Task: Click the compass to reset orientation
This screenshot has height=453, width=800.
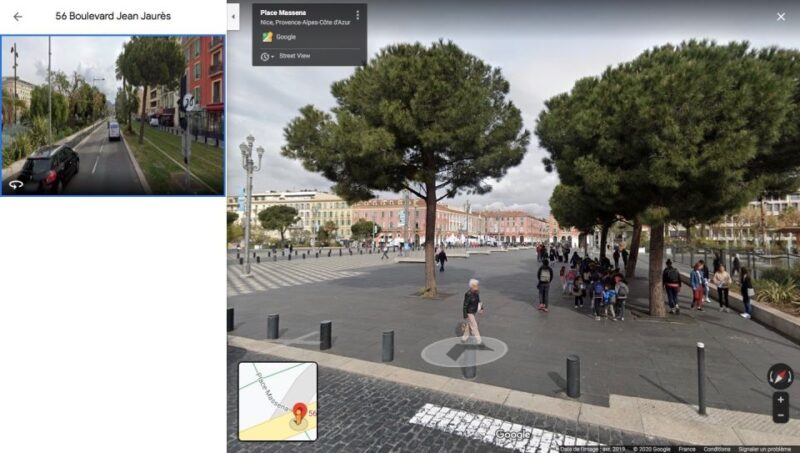Action: (x=780, y=376)
